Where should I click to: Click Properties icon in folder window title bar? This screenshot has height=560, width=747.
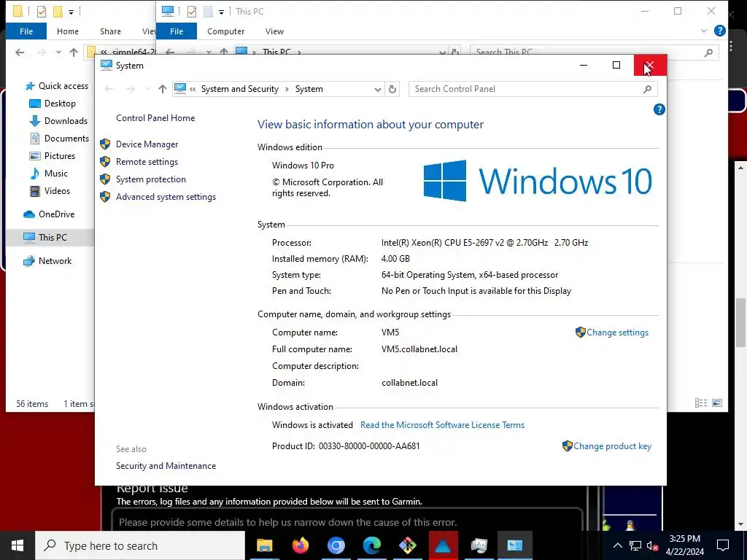coord(42,12)
